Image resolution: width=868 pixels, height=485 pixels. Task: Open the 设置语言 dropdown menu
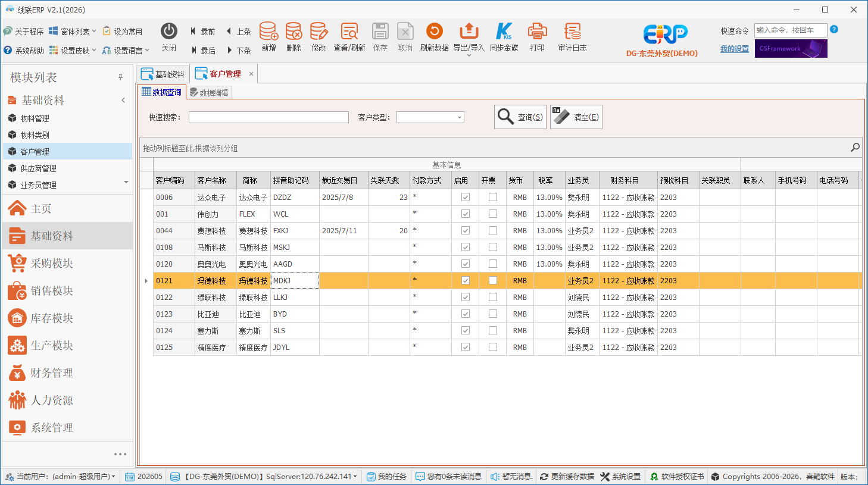click(x=126, y=51)
